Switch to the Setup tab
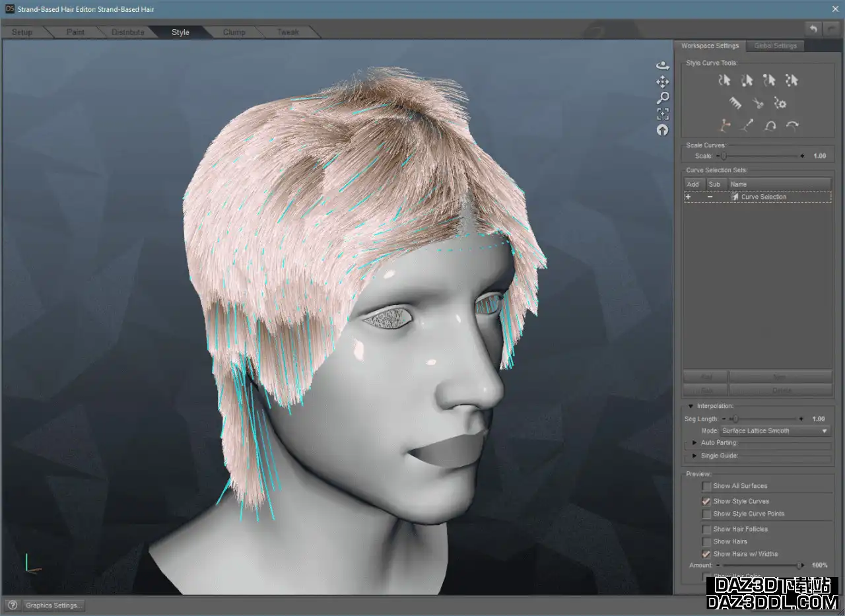 click(x=22, y=32)
